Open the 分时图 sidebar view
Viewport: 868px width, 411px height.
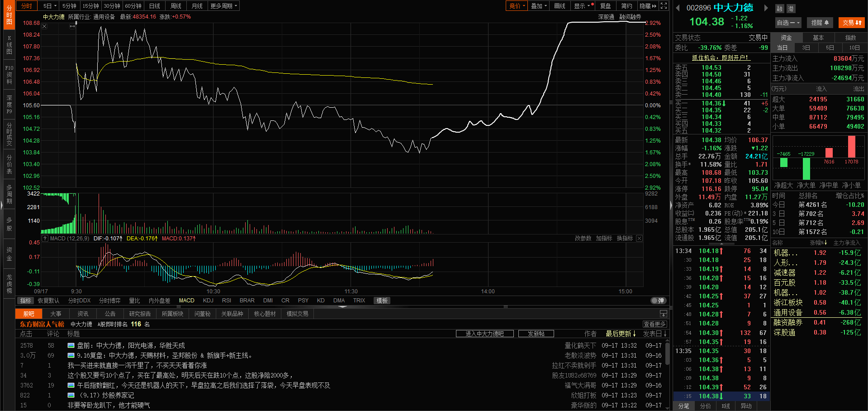click(x=9, y=15)
